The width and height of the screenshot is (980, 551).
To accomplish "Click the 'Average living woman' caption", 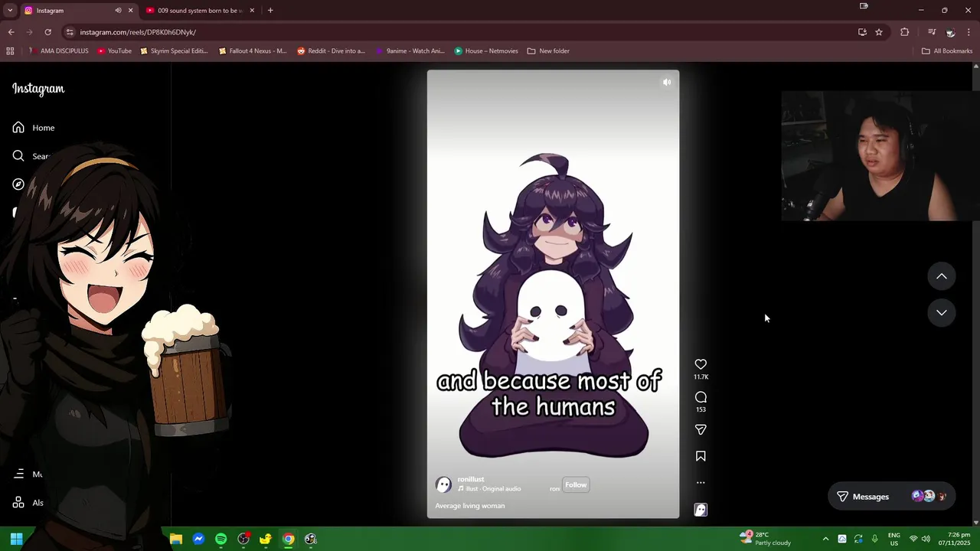I will (x=470, y=506).
